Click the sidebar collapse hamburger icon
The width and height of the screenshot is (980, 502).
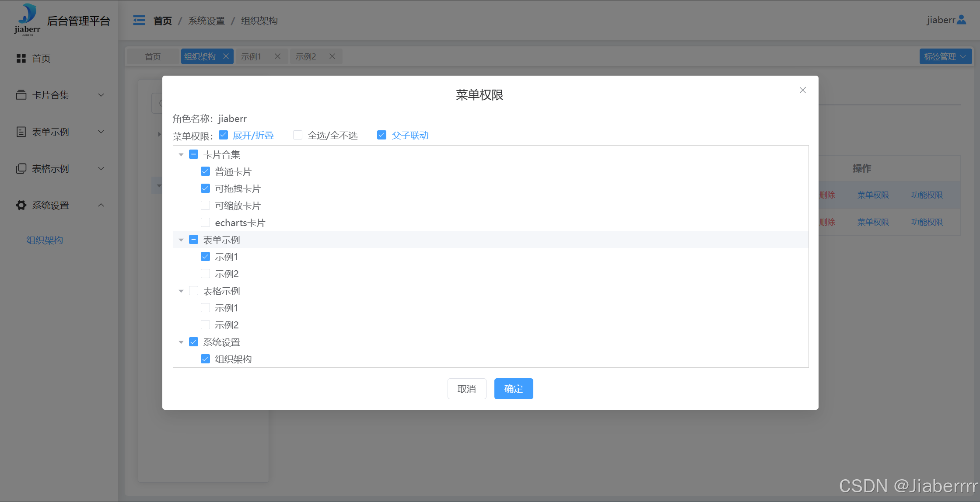[139, 20]
